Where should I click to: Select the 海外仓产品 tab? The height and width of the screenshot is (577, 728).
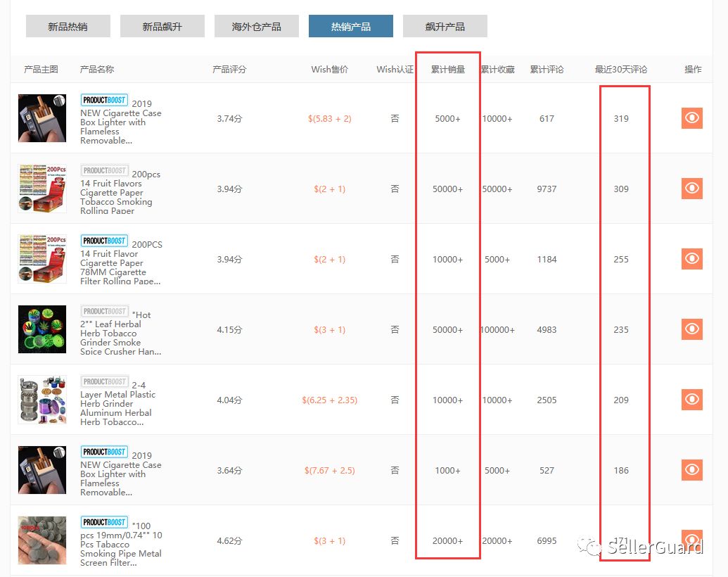point(256,27)
